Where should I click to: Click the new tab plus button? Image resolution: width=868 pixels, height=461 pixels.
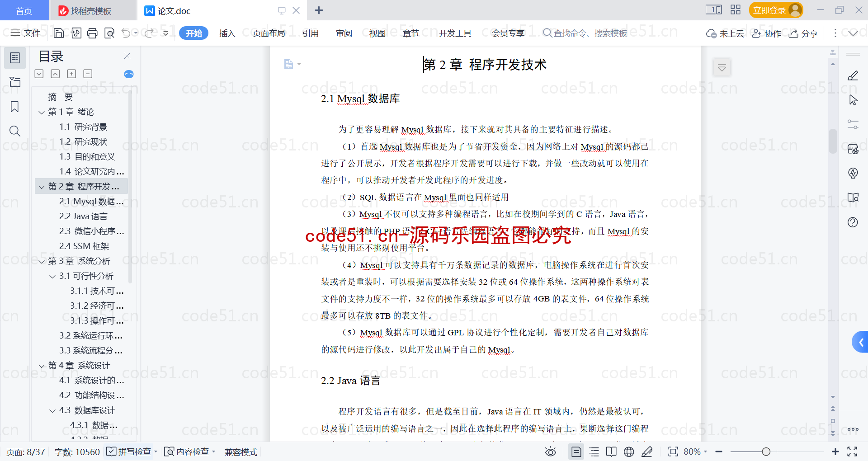pos(319,10)
